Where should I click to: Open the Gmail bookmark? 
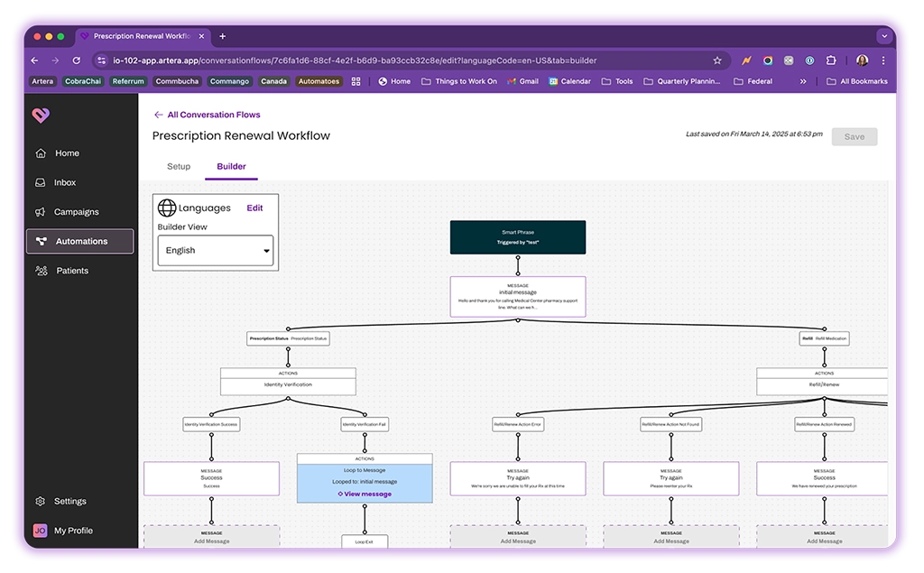[x=522, y=82]
